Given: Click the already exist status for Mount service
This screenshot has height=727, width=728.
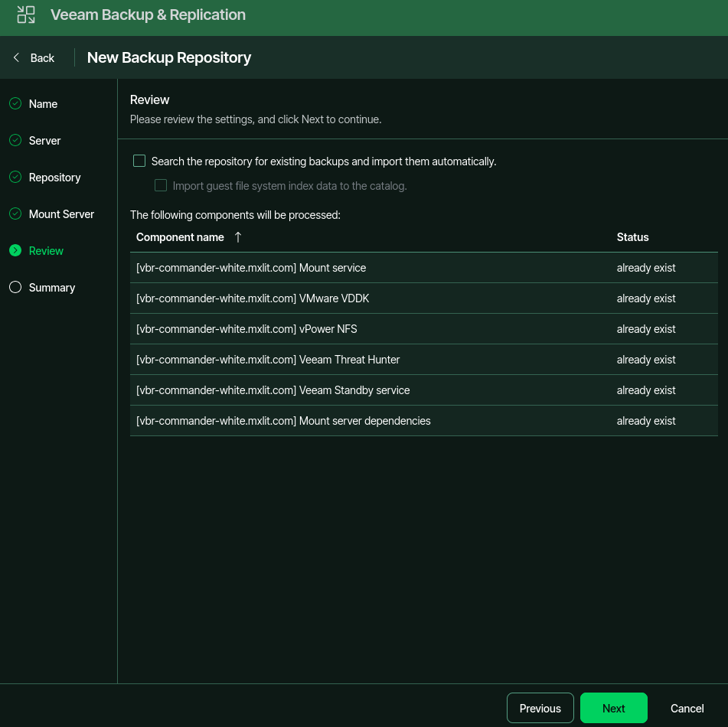Looking at the screenshot, I should (646, 268).
